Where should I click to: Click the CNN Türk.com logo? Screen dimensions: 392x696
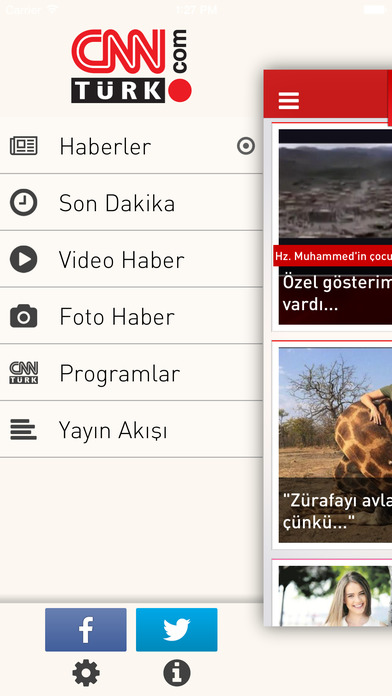131,66
